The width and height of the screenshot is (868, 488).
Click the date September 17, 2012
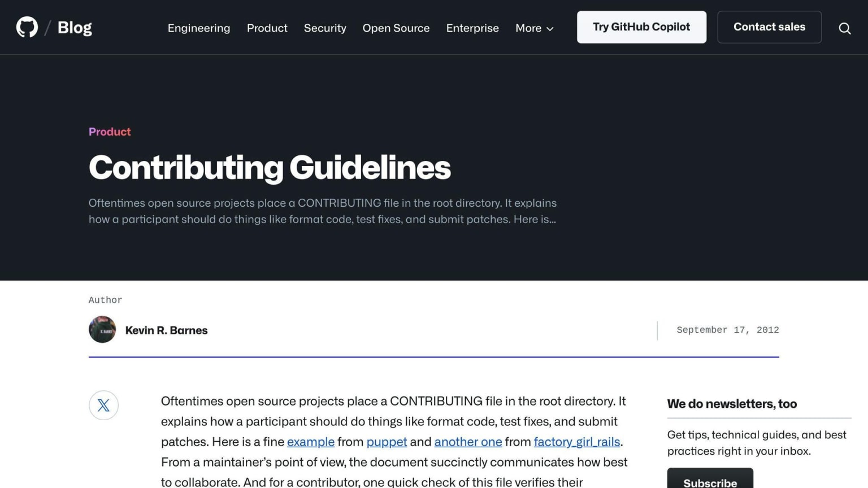click(728, 330)
